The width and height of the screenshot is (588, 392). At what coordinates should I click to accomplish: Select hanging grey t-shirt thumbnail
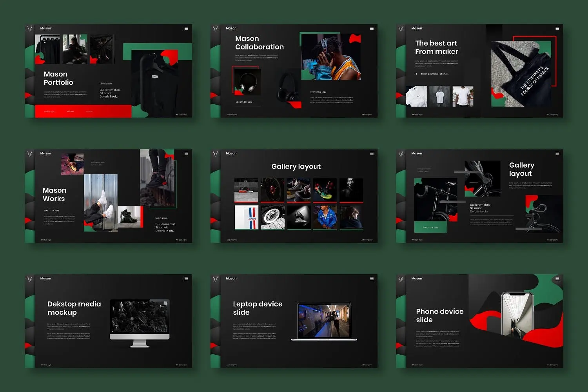click(x=439, y=96)
